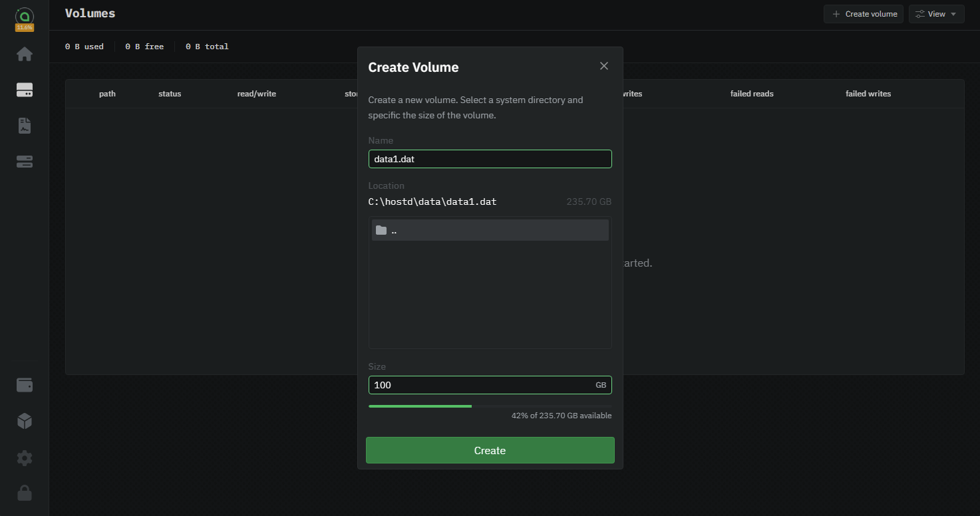Click the hostd logo with sync percentage

coord(25,19)
